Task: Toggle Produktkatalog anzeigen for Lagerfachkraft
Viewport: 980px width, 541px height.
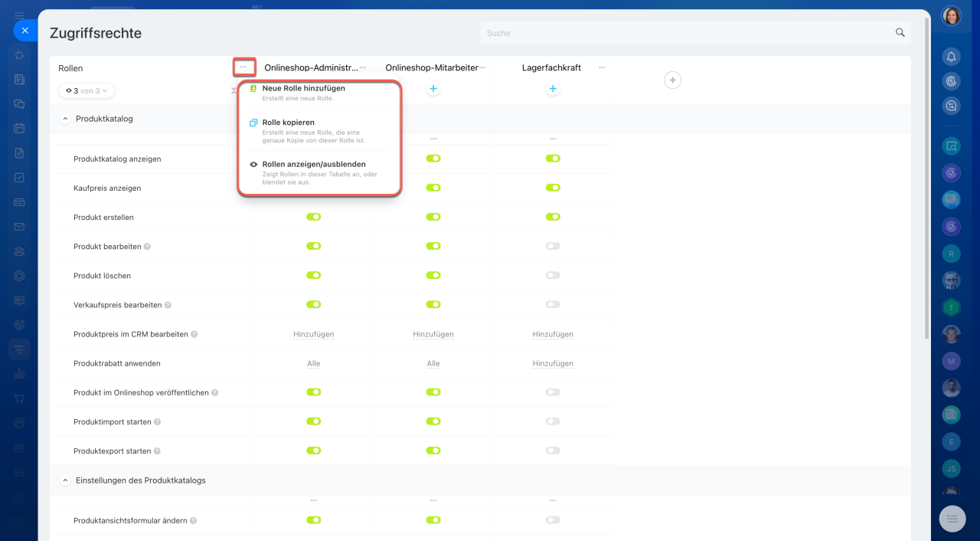Action: (553, 159)
